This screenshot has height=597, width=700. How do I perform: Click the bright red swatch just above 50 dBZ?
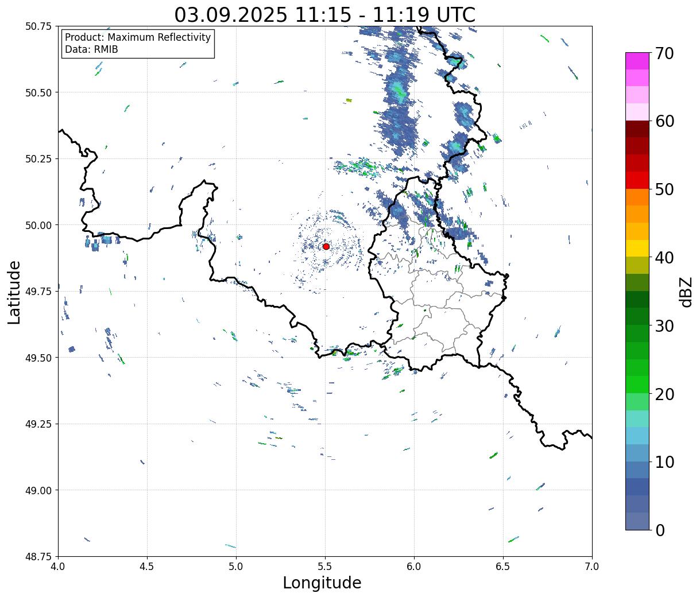click(x=637, y=180)
